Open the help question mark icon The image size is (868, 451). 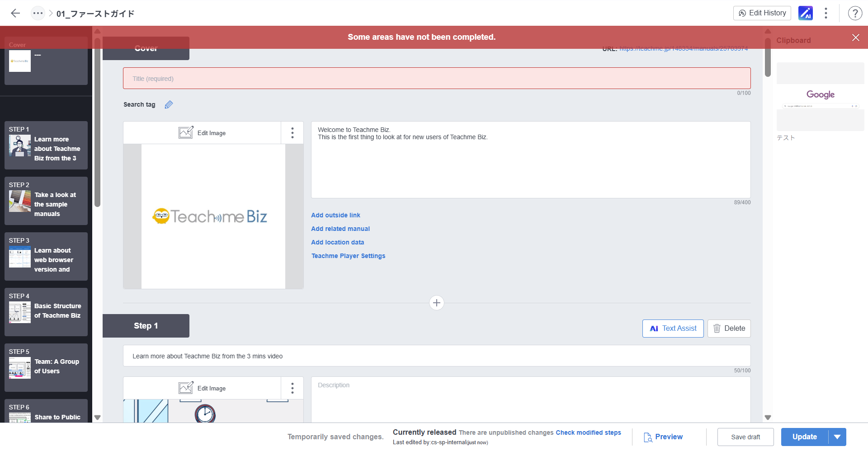[854, 13]
